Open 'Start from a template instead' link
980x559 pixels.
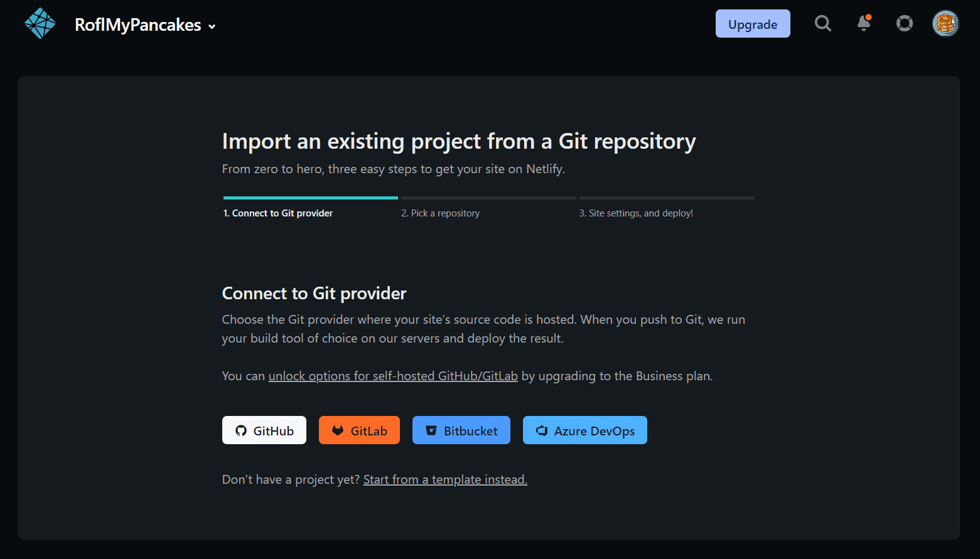445,479
